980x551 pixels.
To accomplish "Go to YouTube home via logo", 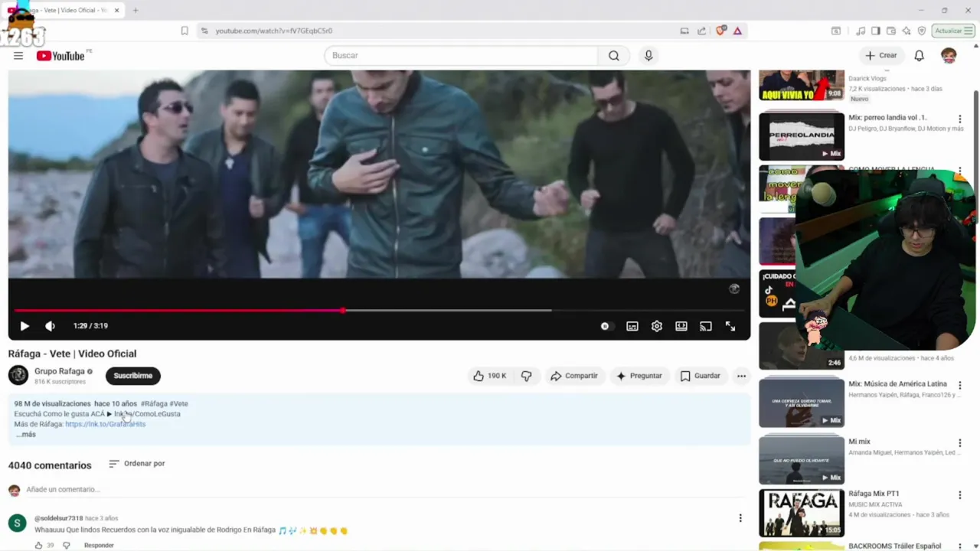I will pos(60,56).
